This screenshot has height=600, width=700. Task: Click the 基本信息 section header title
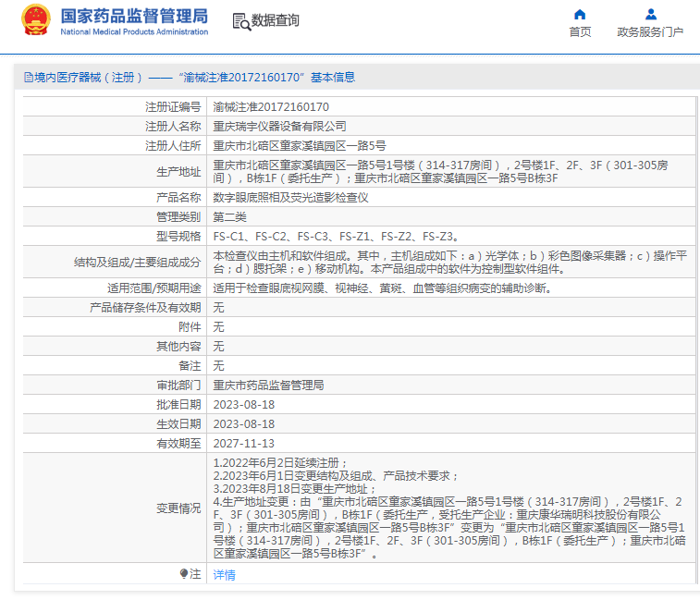[x=190, y=78]
